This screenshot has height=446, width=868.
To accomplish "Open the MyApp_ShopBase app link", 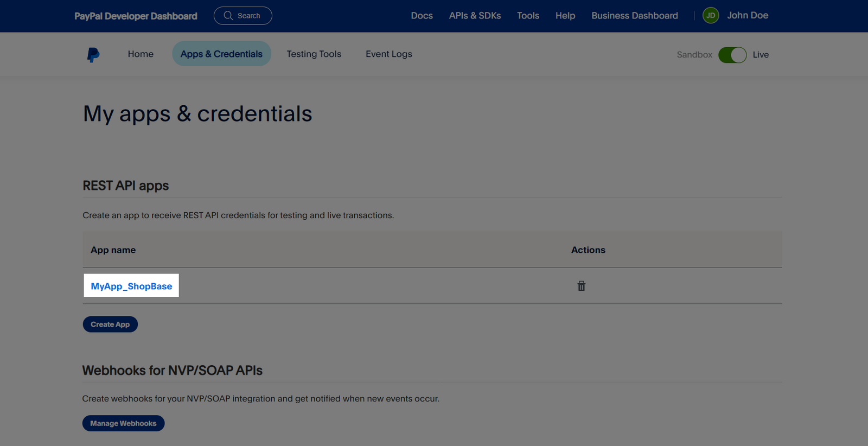I will (131, 286).
